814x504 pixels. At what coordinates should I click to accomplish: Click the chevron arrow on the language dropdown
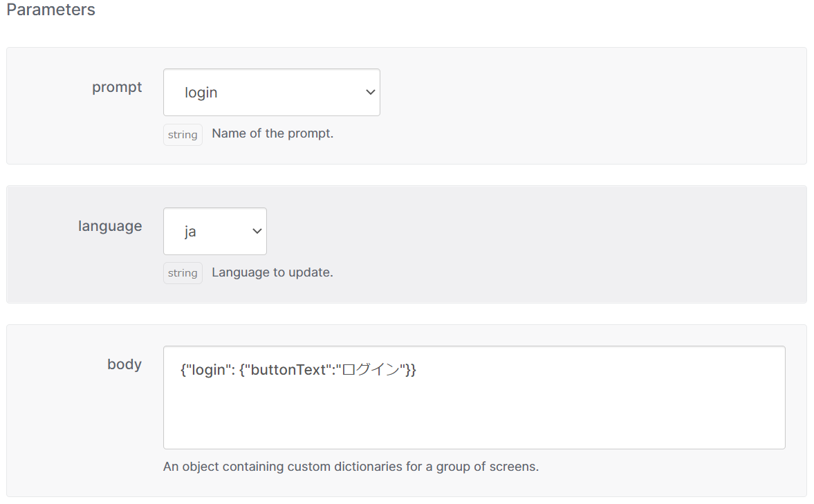256,231
